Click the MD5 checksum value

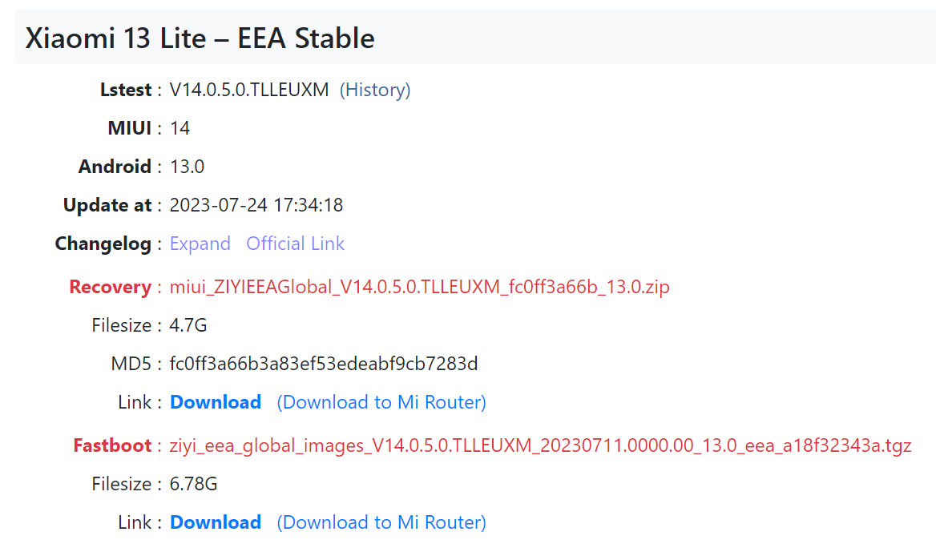tap(324, 364)
